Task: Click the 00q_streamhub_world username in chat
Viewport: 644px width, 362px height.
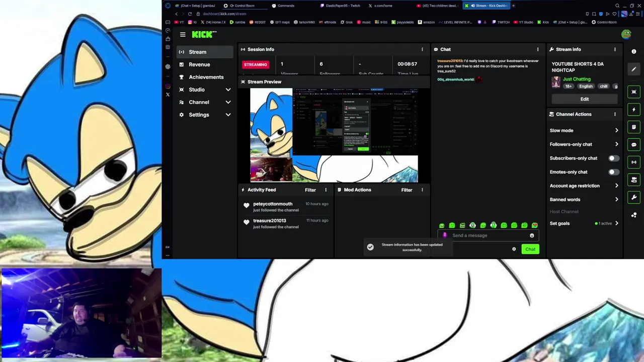Action: pyautogui.click(x=455, y=79)
